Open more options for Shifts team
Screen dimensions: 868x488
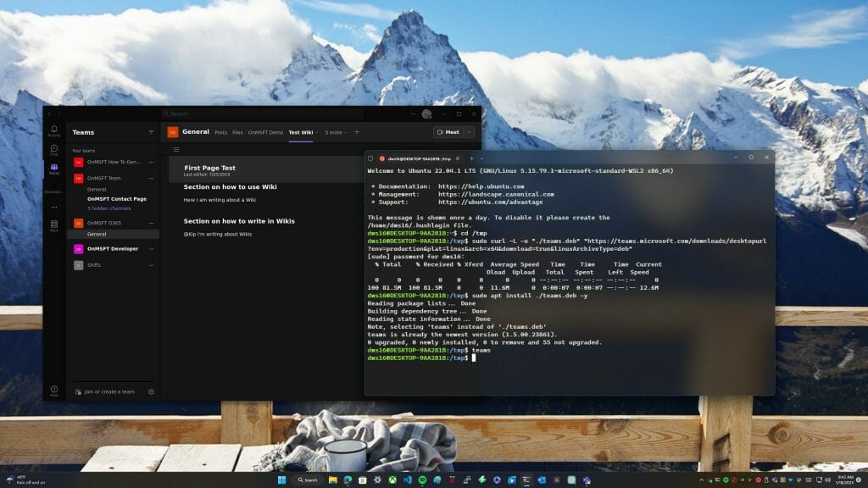point(151,265)
